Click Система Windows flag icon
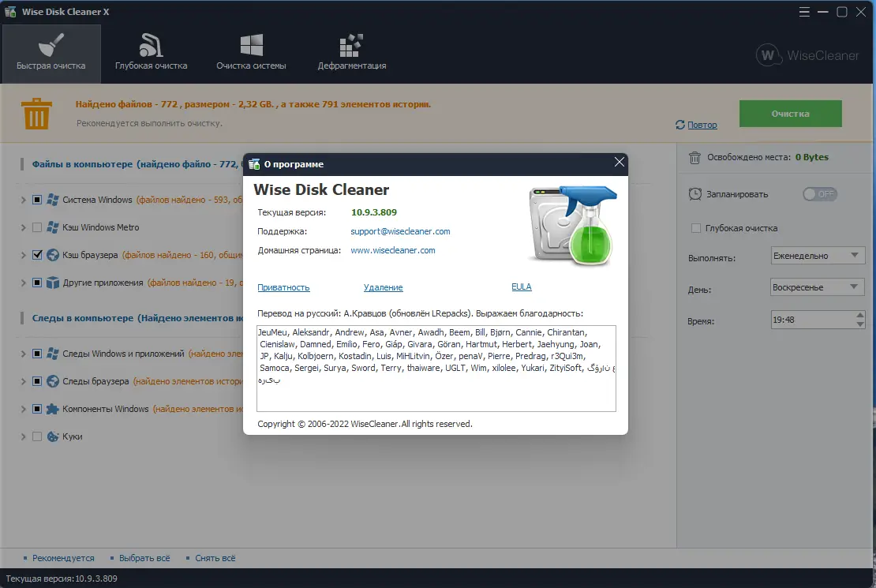The image size is (876, 588). pos(53,200)
